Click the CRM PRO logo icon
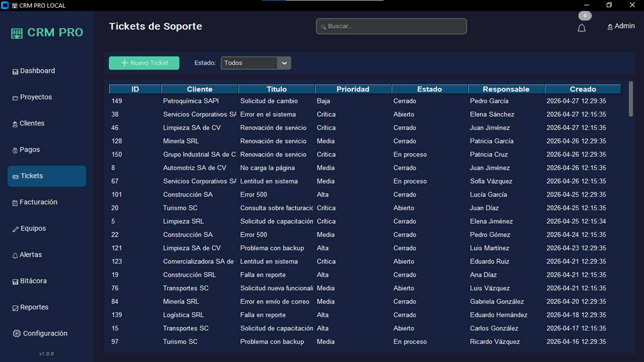This screenshot has width=644, height=362. [x=17, y=33]
